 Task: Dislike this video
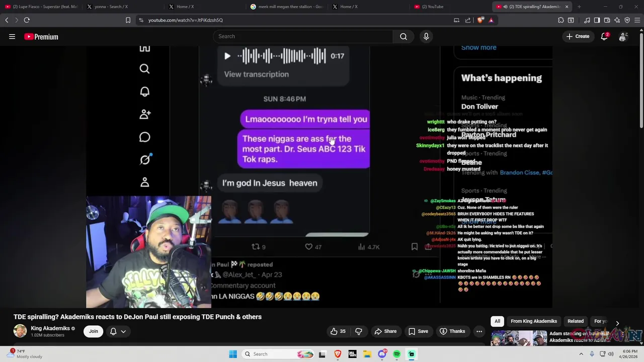(359, 331)
